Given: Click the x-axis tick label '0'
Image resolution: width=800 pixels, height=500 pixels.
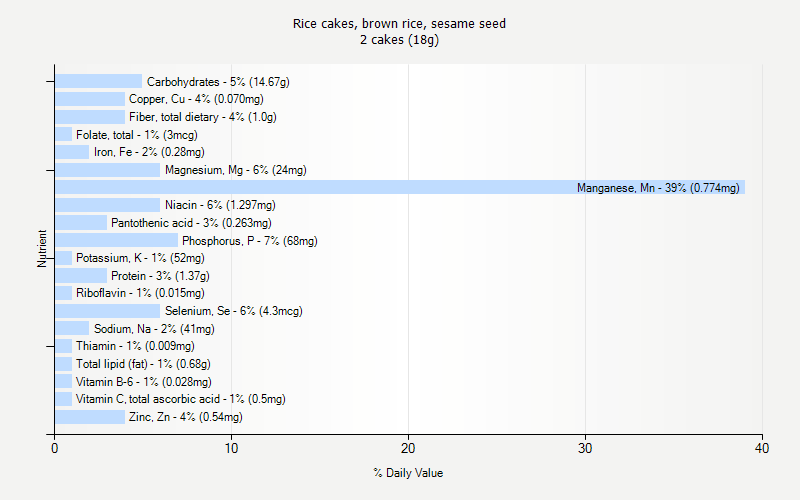Looking at the screenshot, I should (x=55, y=448).
